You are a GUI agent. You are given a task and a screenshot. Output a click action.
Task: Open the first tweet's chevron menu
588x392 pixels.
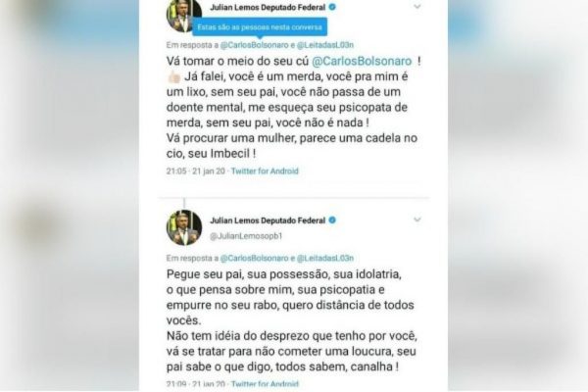click(417, 7)
